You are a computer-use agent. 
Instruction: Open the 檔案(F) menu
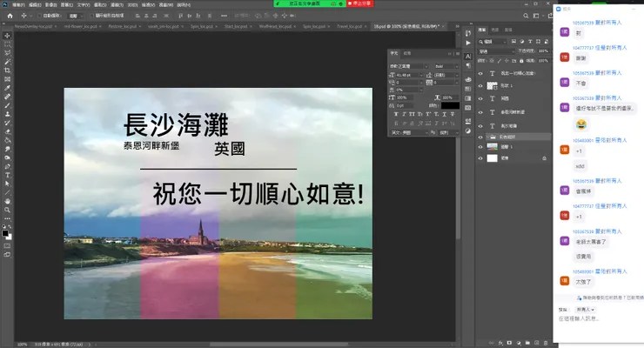(x=18, y=5)
